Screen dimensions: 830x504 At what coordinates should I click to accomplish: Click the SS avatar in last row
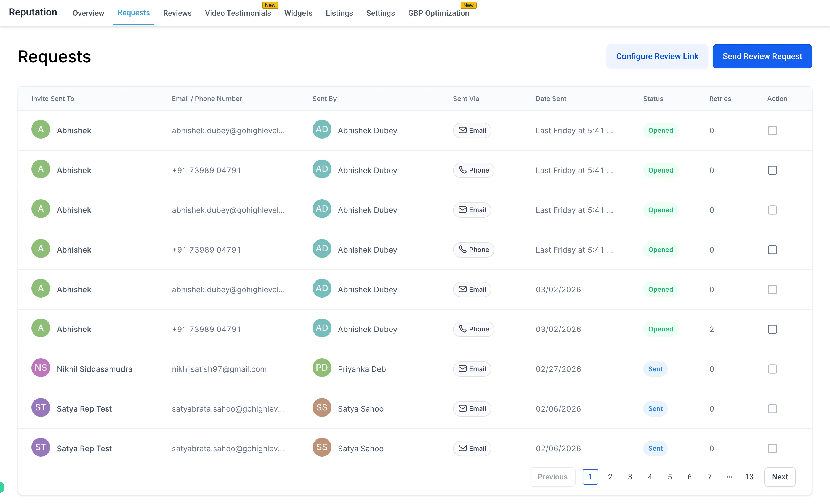322,447
